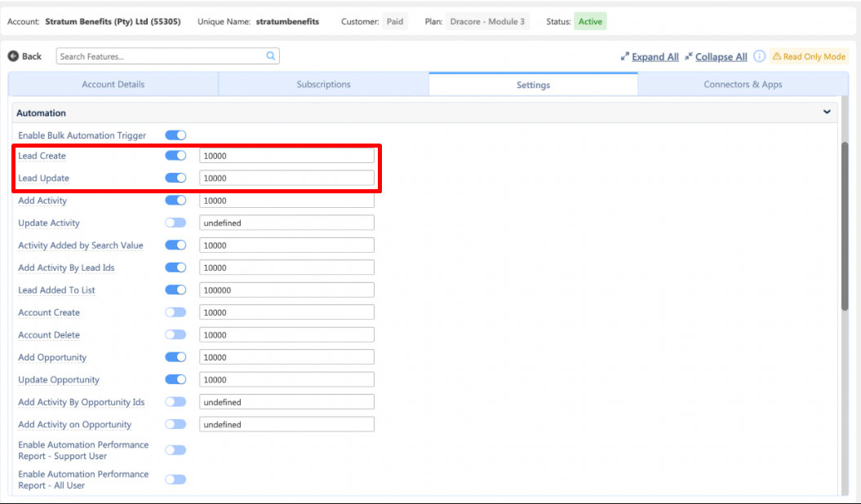Click Activity Added by Search Value field
Image resolution: width=861 pixels, height=504 pixels.
[x=286, y=245]
